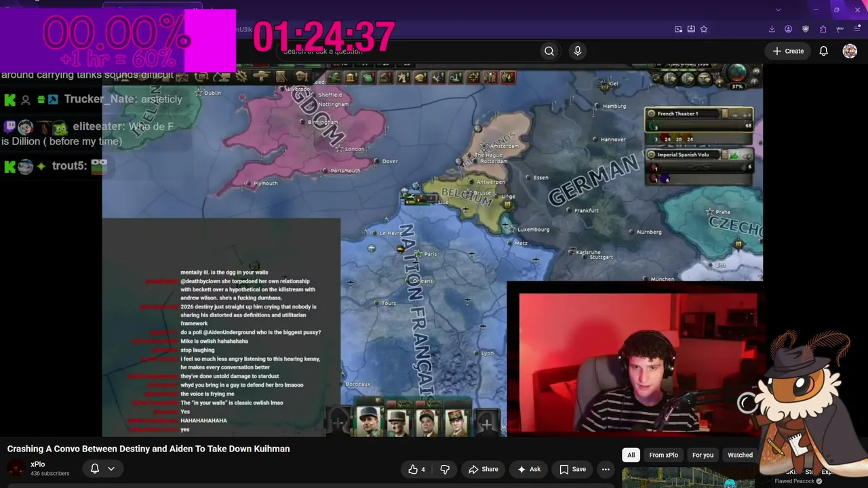The width and height of the screenshot is (868, 488).
Task: Click the 436 subscribers text
Action: pos(50,473)
